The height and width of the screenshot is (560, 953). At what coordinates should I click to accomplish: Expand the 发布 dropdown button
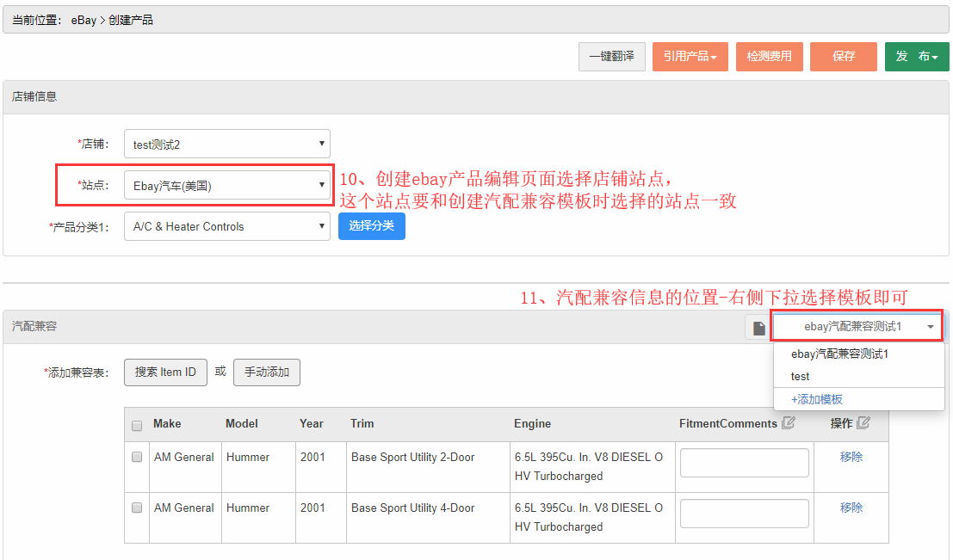[917, 57]
